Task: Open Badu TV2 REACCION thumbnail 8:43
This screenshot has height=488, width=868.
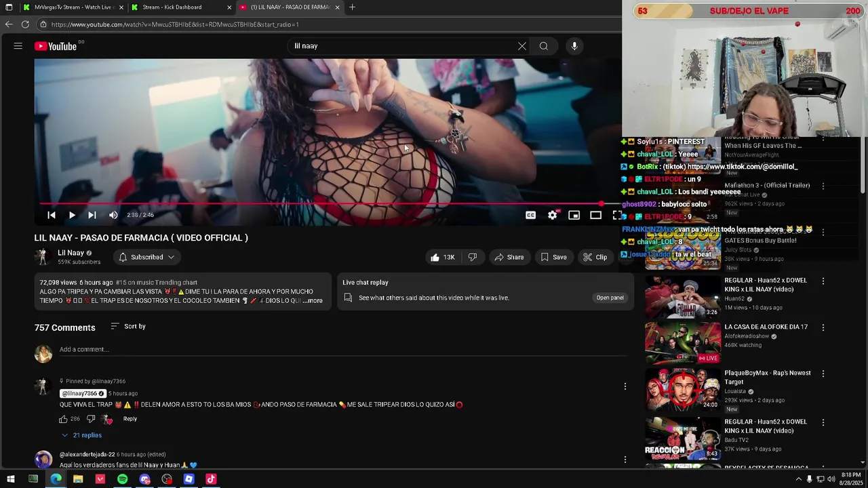Action: [x=682, y=439]
